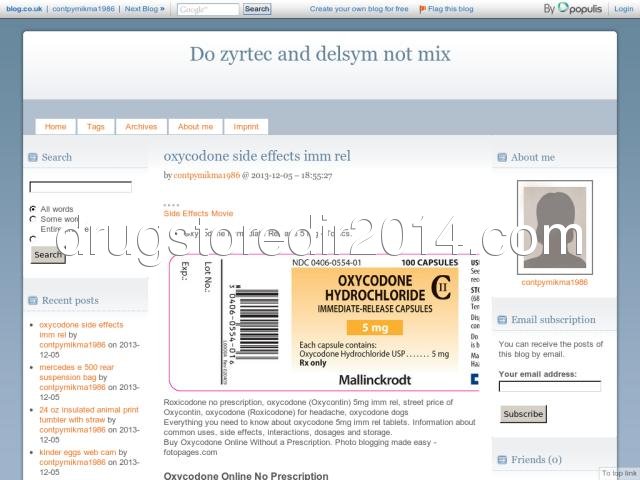Click the Subscribe button
640x480 pixels.
tap(523, 414)
